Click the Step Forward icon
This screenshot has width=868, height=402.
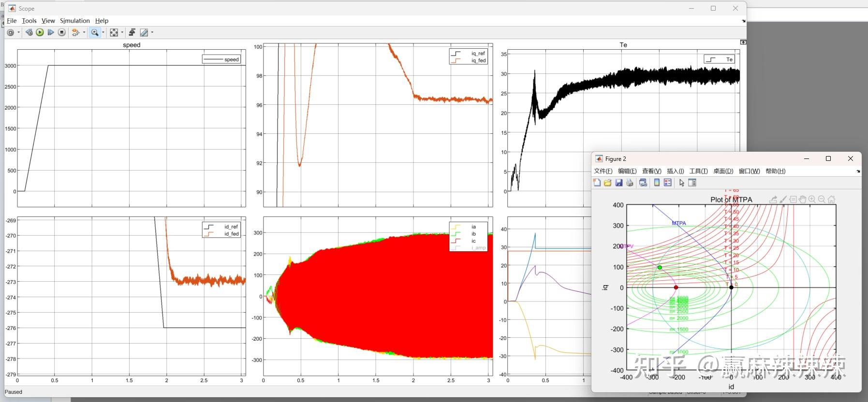pyautogui.click(x=51, y=32)
